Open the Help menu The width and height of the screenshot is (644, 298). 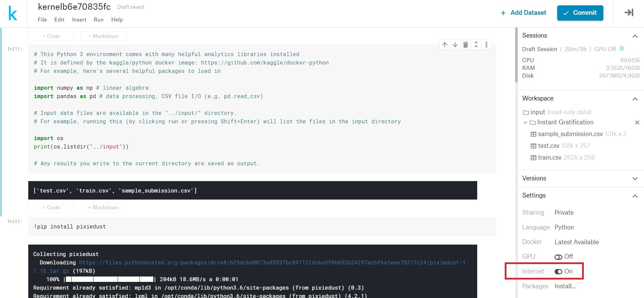point(117,20)
